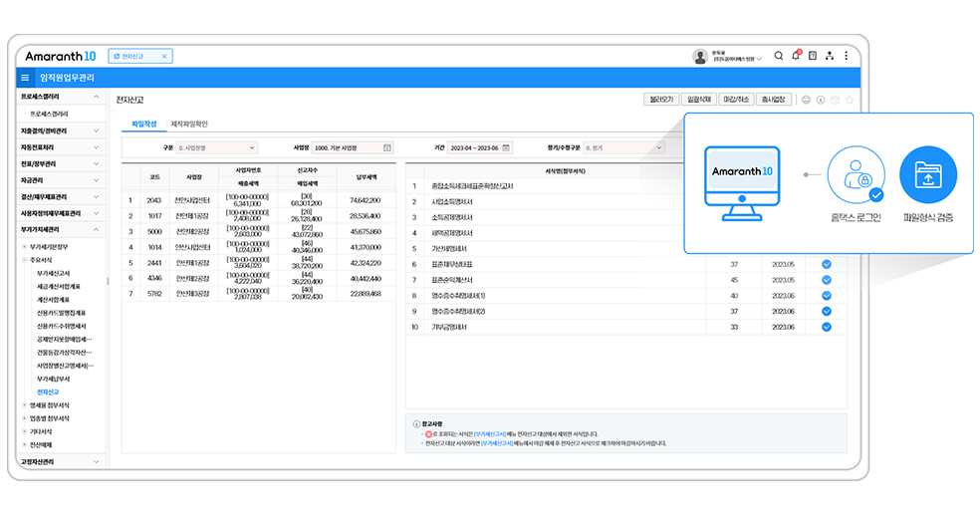Open 세금계산서합계표 in the sidebar tree
The image size is (980, 515).
(x=58, y=287)
